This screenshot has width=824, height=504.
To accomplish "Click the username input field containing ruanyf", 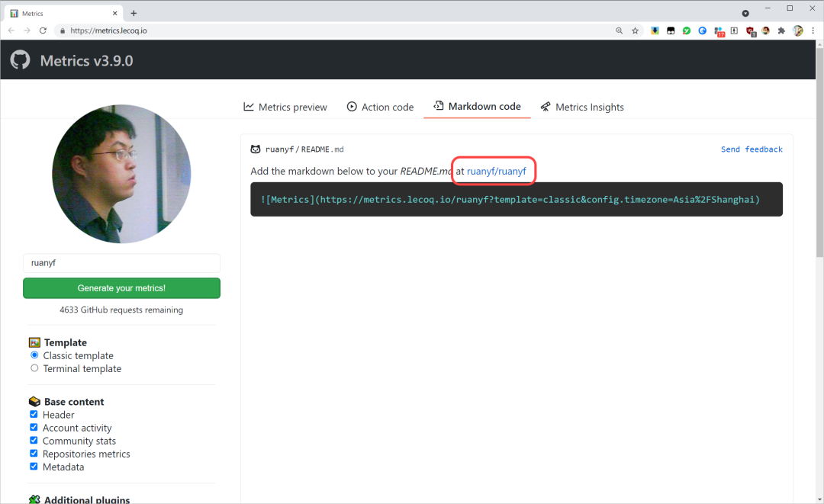I will 121,262.
